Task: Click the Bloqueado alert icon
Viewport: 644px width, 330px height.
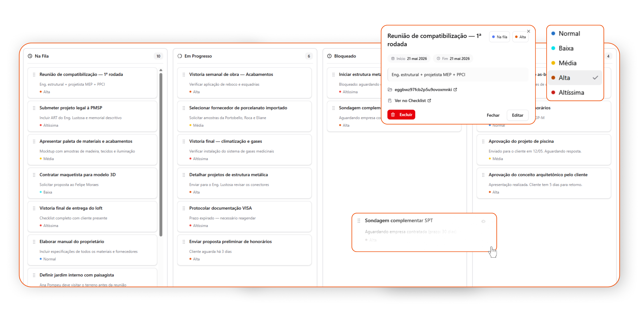Action: 329,56
